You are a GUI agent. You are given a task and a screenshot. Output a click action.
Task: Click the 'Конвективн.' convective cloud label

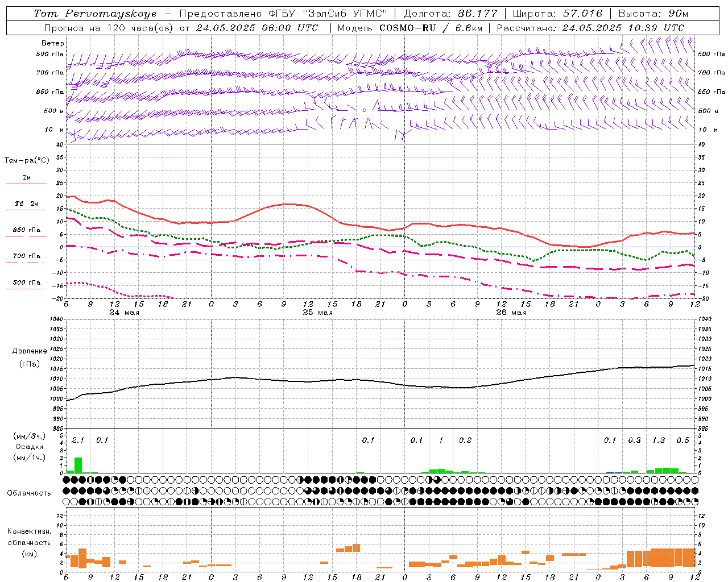(x=29, y=531)
